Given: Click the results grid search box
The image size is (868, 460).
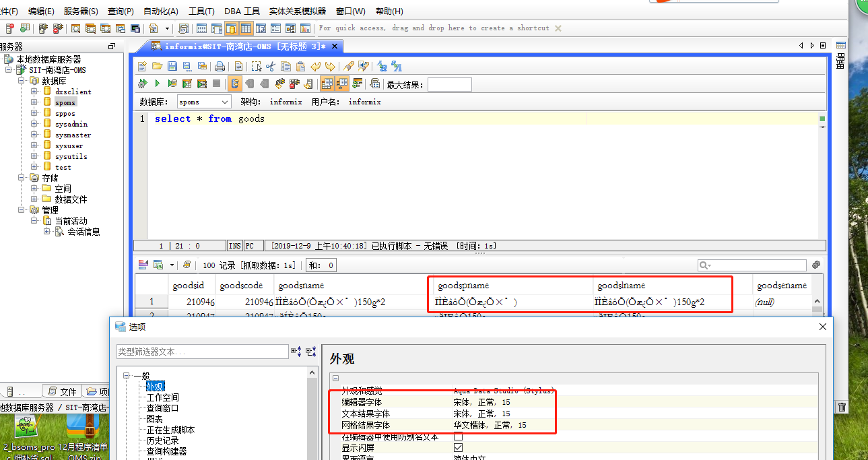Looking at the screenshot, I should 752,265.
